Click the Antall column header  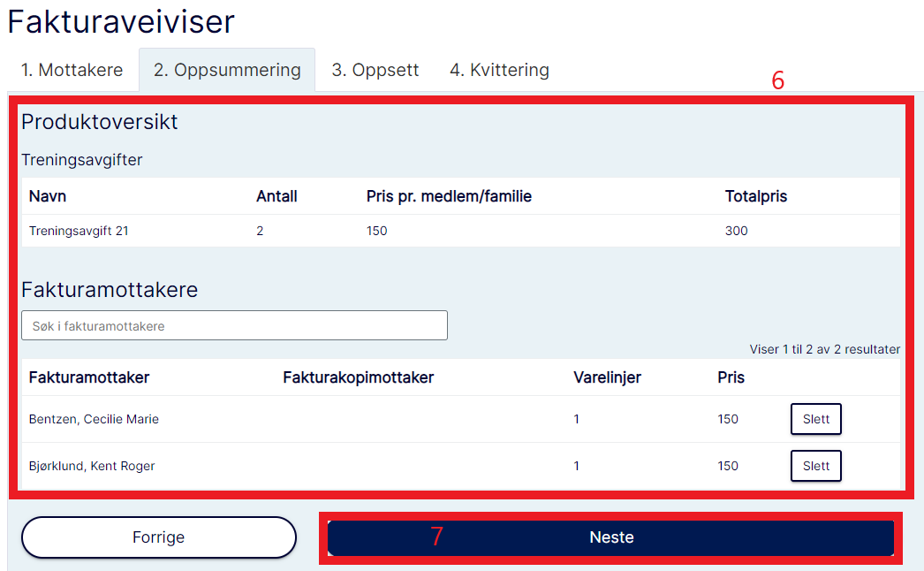point(276,196)
